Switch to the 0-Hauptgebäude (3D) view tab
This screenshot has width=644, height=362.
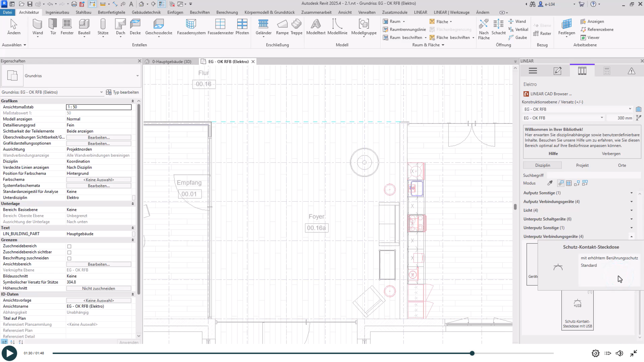171,62
